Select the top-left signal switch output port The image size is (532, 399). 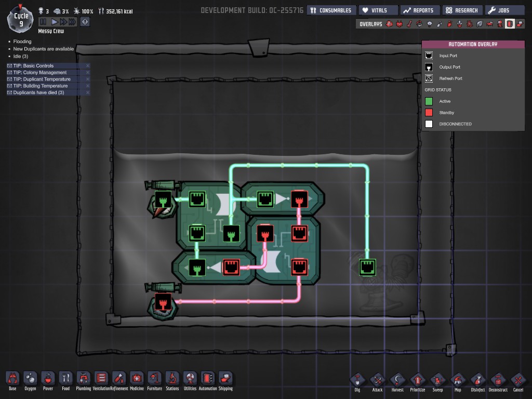(x=163, y=199)
